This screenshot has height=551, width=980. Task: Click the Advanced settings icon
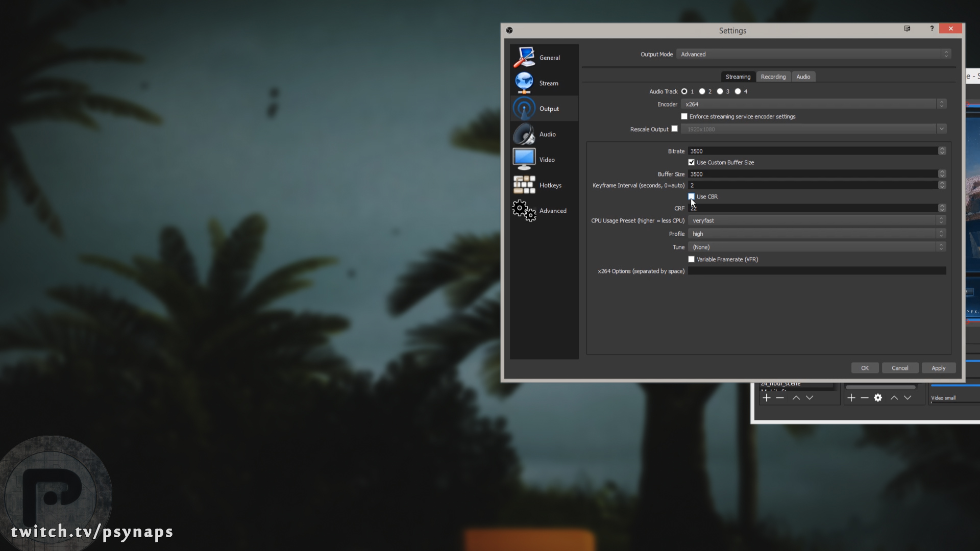(x=524, y=210)
